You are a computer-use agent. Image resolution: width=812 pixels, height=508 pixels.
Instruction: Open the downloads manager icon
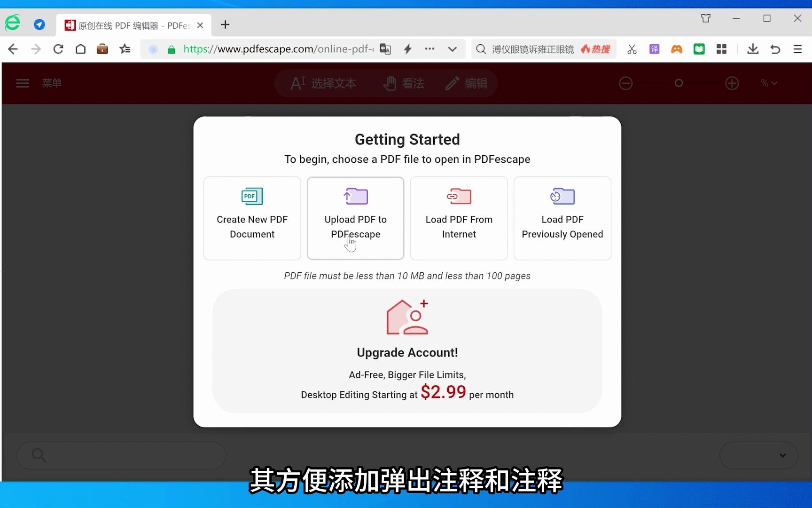[753, 49]
